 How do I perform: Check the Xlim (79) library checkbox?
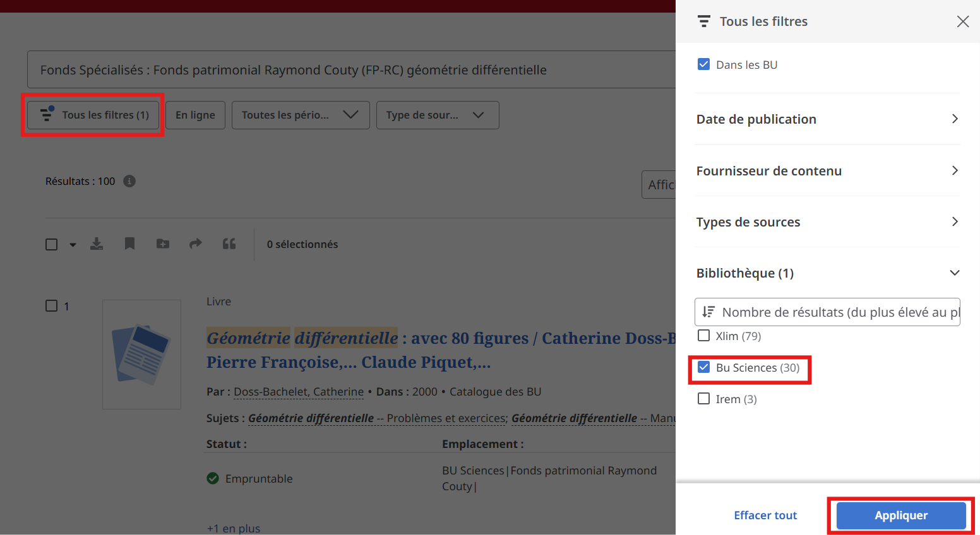pos(703,336)
